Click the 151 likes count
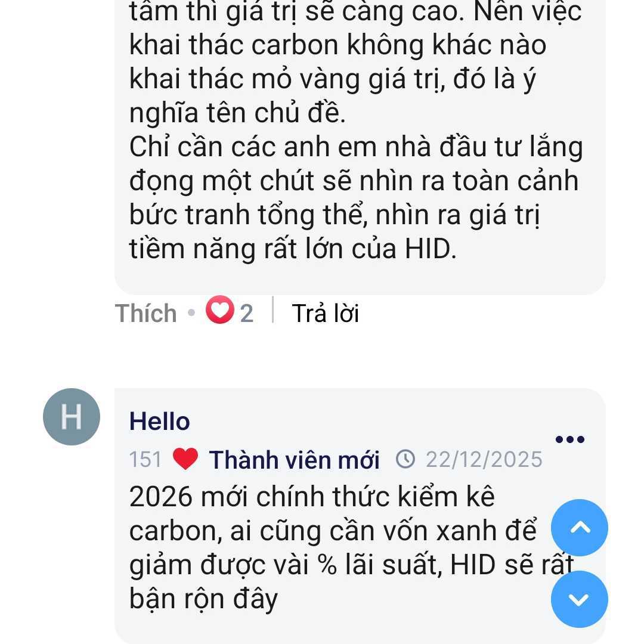Viewport: 644px width, 644px height. (x=145, y=460)
